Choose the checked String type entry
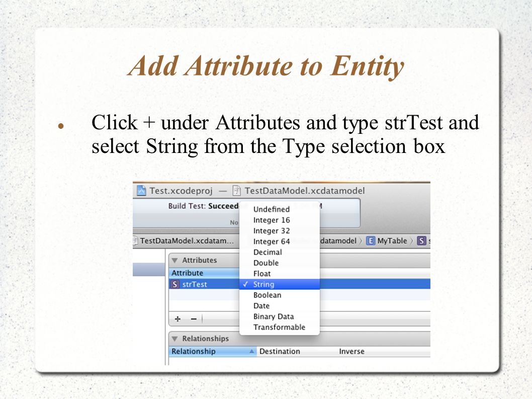Screen dimensions: 532x399 point(280,284)
